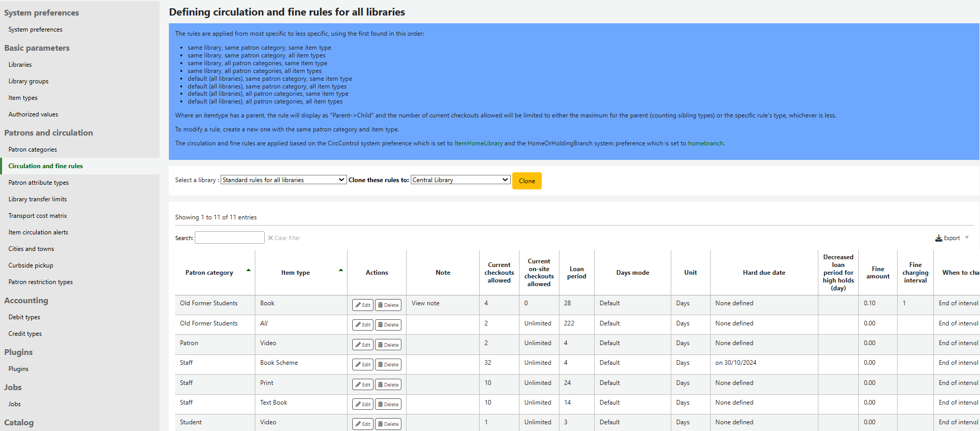Delete the Old Former Students Book rule

click(388, 305)
